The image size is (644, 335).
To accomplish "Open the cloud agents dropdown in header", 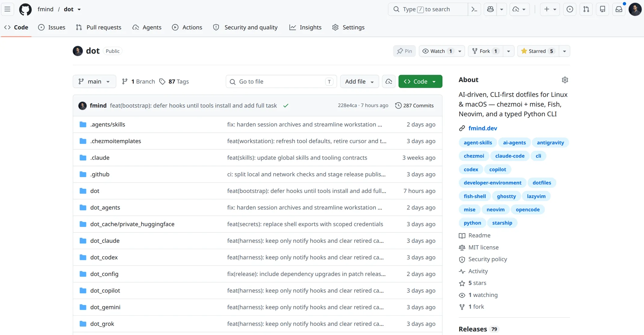I will tap(519, 9).
